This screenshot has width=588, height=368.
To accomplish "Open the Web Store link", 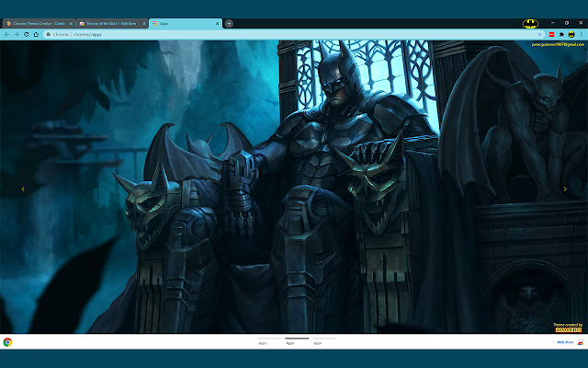I will click(x=565, y=342).
